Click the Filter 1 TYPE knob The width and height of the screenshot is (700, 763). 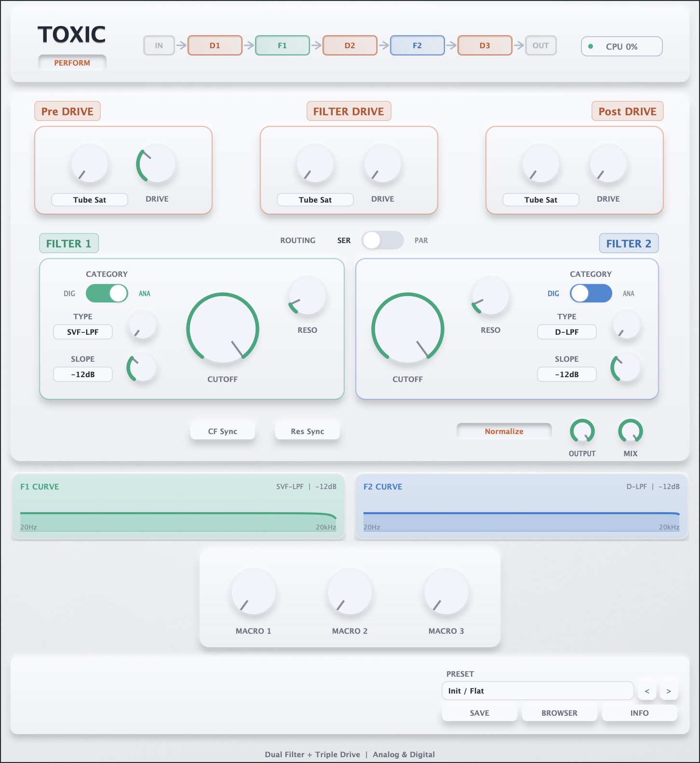(143, 326)
